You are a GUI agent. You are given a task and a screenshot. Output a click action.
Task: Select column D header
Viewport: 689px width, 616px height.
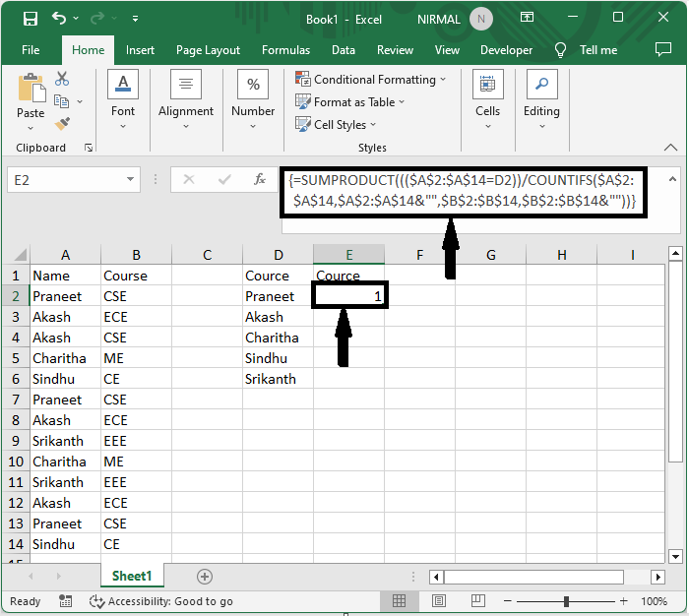click(x=279, y=255)
